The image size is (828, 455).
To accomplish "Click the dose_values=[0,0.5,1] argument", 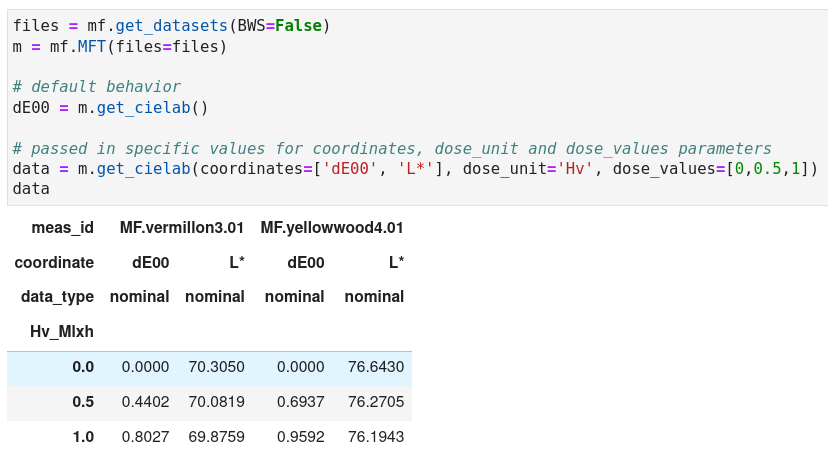I will pos(715,168).
